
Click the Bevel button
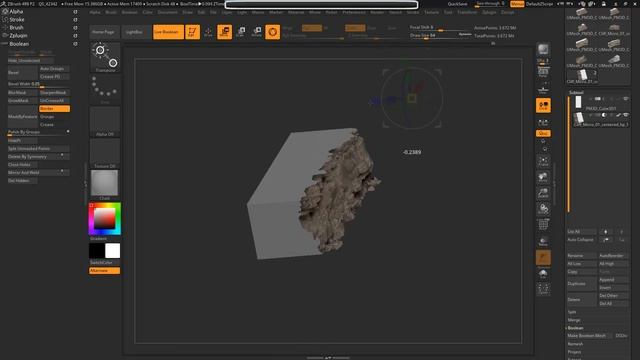[22, 73]
